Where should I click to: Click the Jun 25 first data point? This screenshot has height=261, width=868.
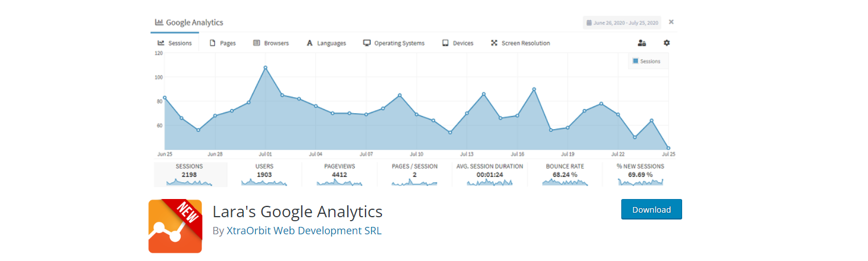coord(164,97)
